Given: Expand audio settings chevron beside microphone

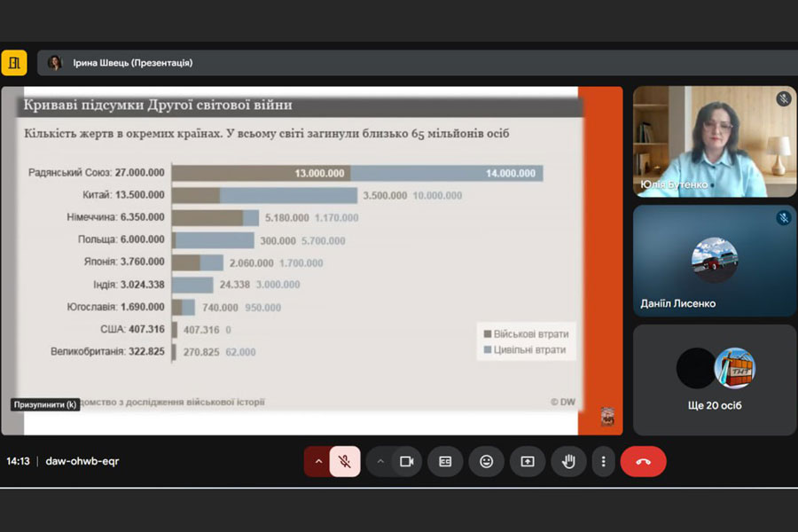Looking at the screenshot, I should pos(318,462).
